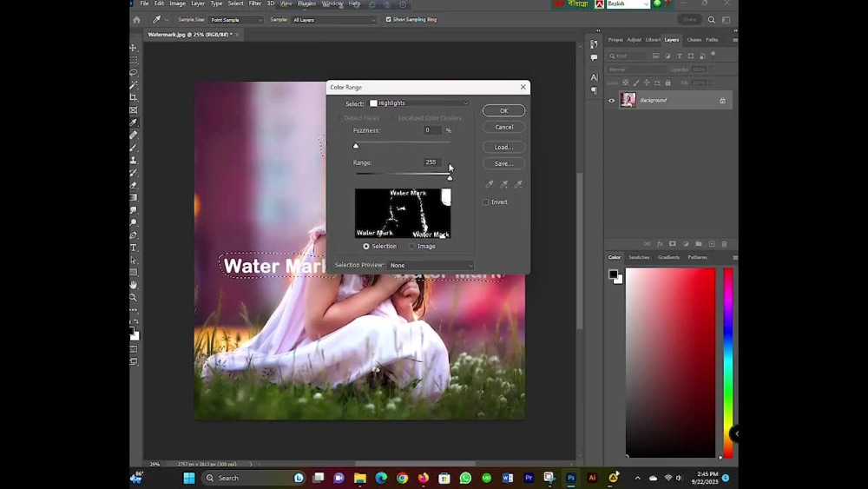Select the Pen tool
The height and width of the screenshot is (489, 868).
tap(134, 235)
